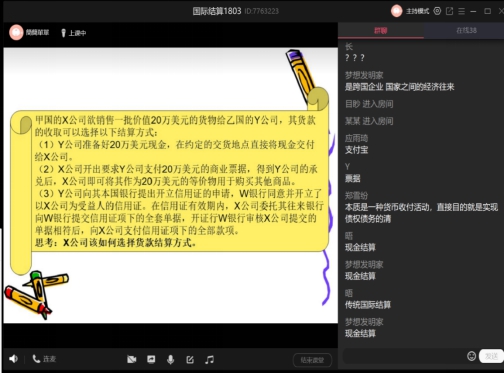Screen dimensions: 504x373
Task: Toggle the camera off icon
Action: (x=132, y=359)
